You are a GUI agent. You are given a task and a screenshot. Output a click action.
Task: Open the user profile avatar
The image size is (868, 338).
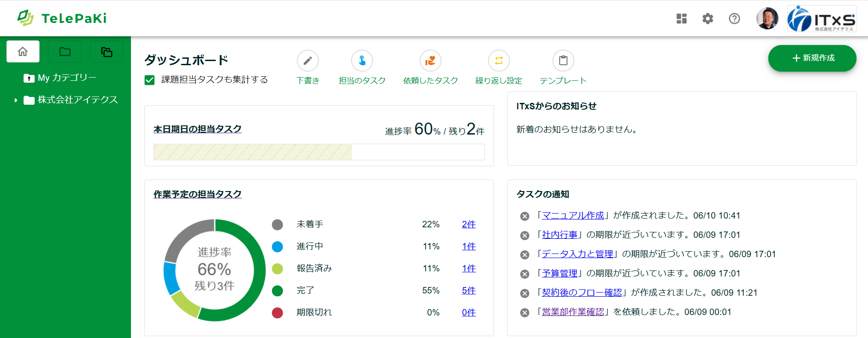[x=767, y=19]
